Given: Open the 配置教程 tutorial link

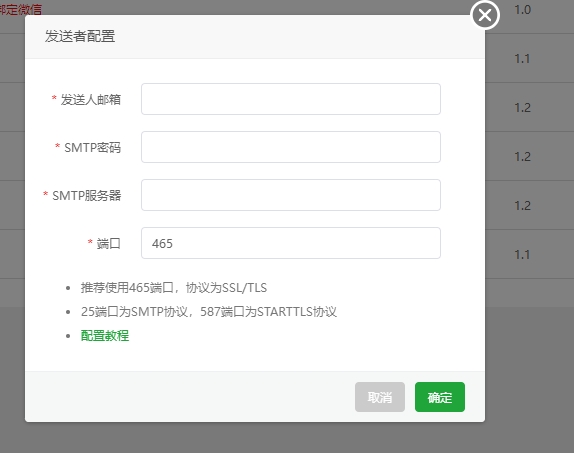Looking at the screenshot, I should point(105,335).
